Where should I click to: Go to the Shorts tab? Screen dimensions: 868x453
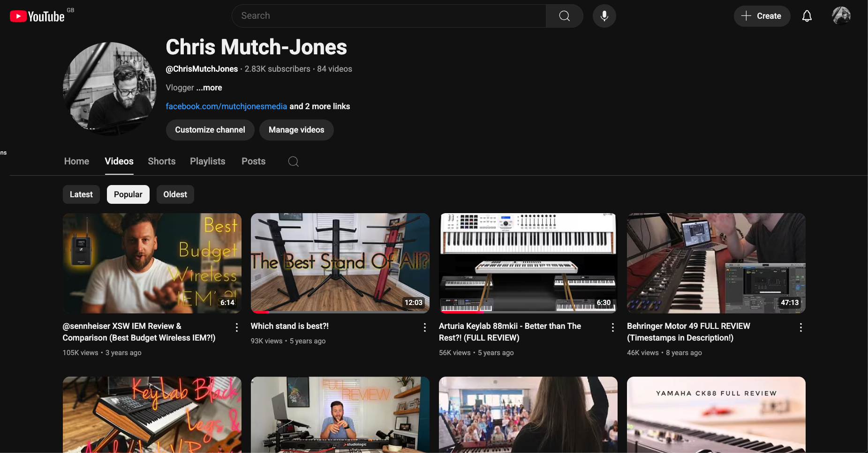pos(162,161)
